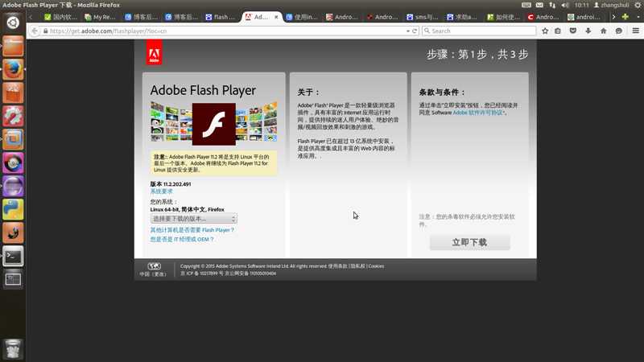
Task: Click the Linux 64-bit, 简体中文, Firefox text
Action: pyautogui.click(x=188, y=209)
